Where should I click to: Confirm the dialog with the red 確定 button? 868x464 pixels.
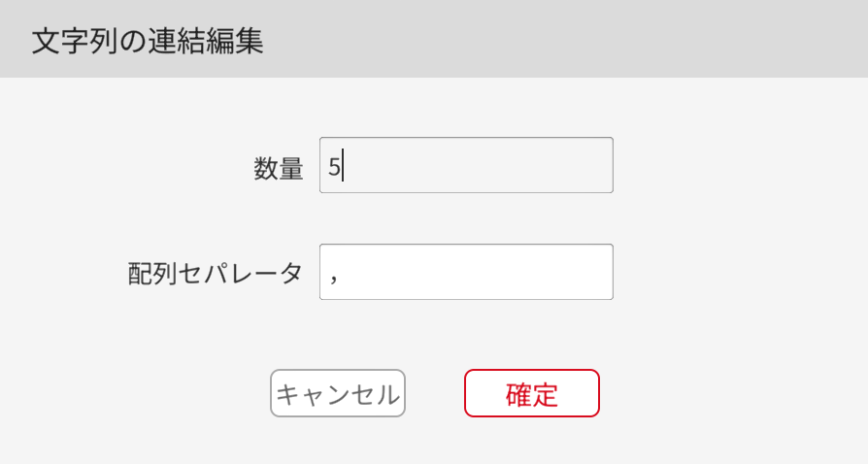coord(531,393)
